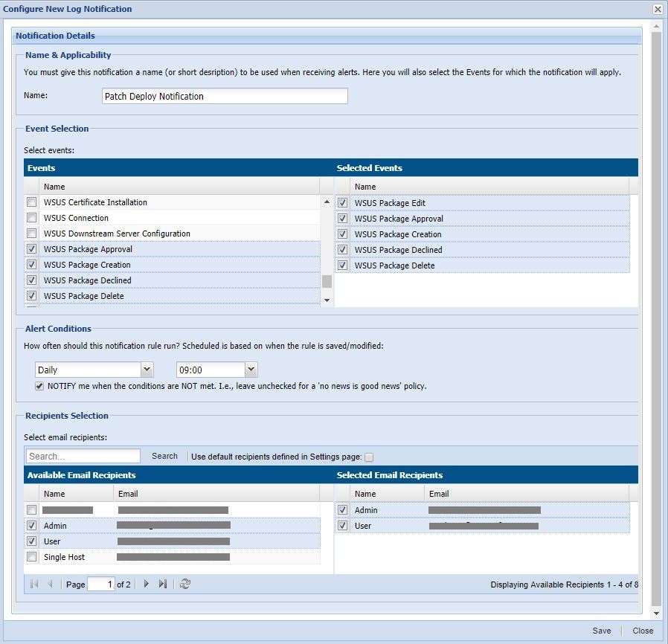Go to first page of recipients
The image size is (668, 644).
click(34, 585)
